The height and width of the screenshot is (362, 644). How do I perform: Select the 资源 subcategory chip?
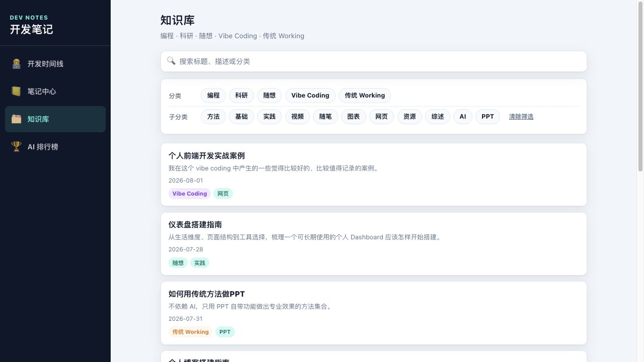pyautogui.click(x=410, y=117)
